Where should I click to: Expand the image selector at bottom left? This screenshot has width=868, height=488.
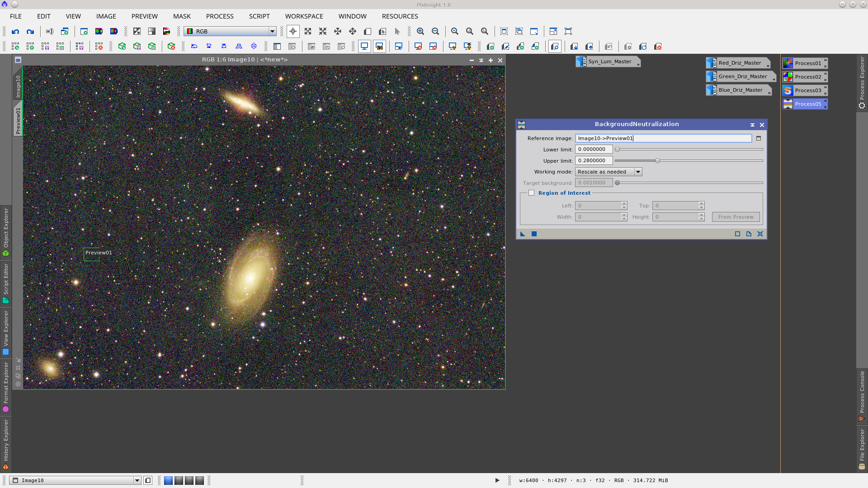pyautogui.click(x=137, y=480)
